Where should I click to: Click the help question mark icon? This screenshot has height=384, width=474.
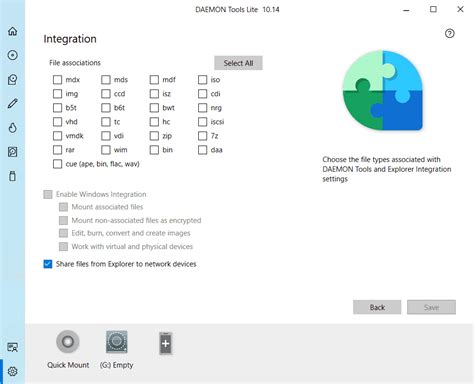[449, 33]
